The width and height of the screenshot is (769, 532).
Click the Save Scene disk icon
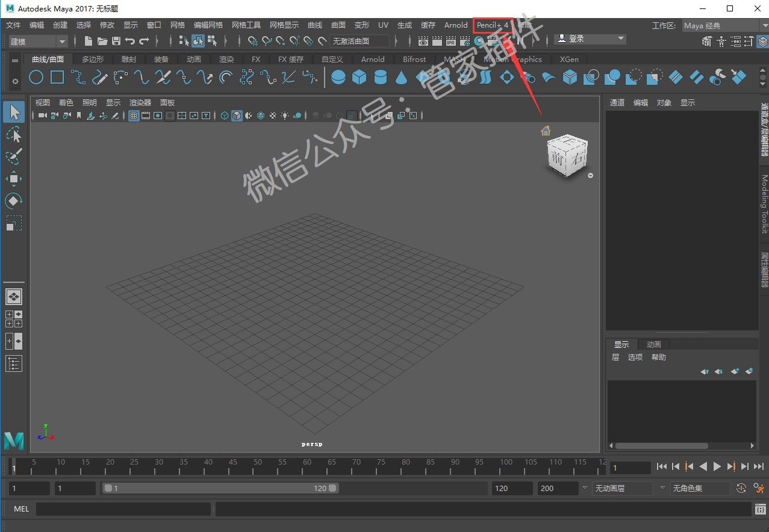(116, 41)
